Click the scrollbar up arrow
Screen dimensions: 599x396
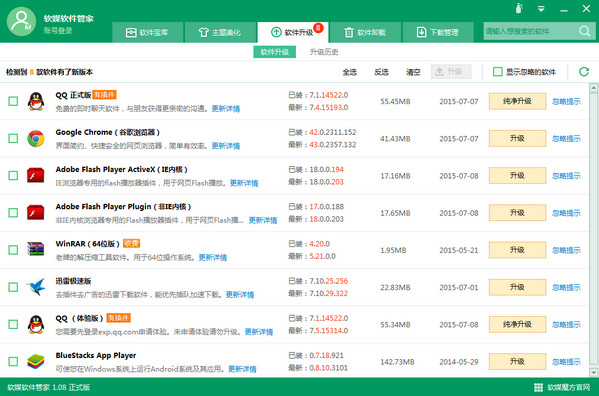click(x=593, y=88)
